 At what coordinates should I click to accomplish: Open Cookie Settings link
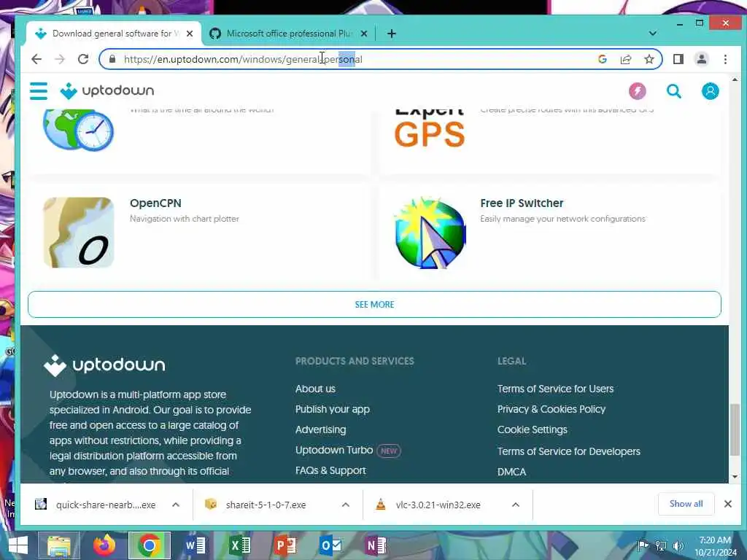click(x=532, y=429)
